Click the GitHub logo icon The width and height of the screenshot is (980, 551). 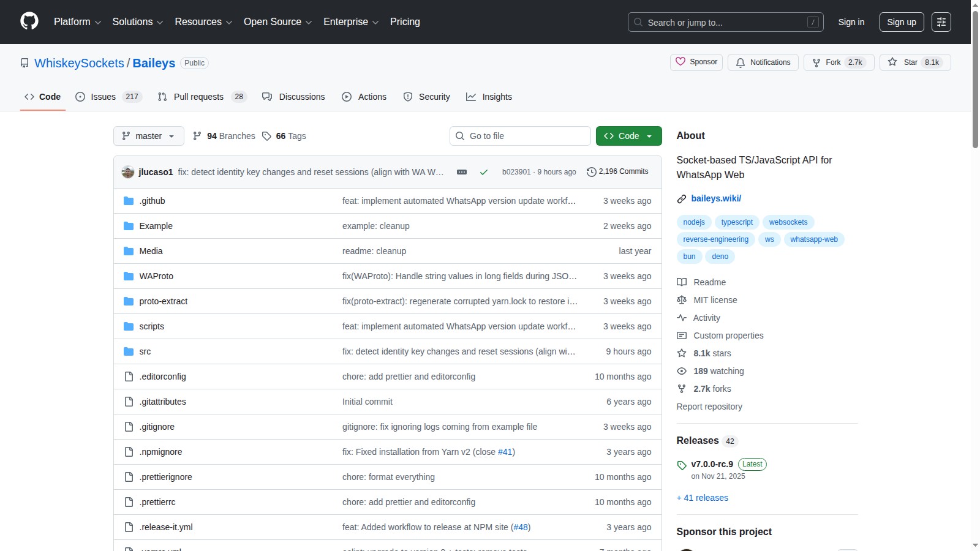click(x=29, y=21)
